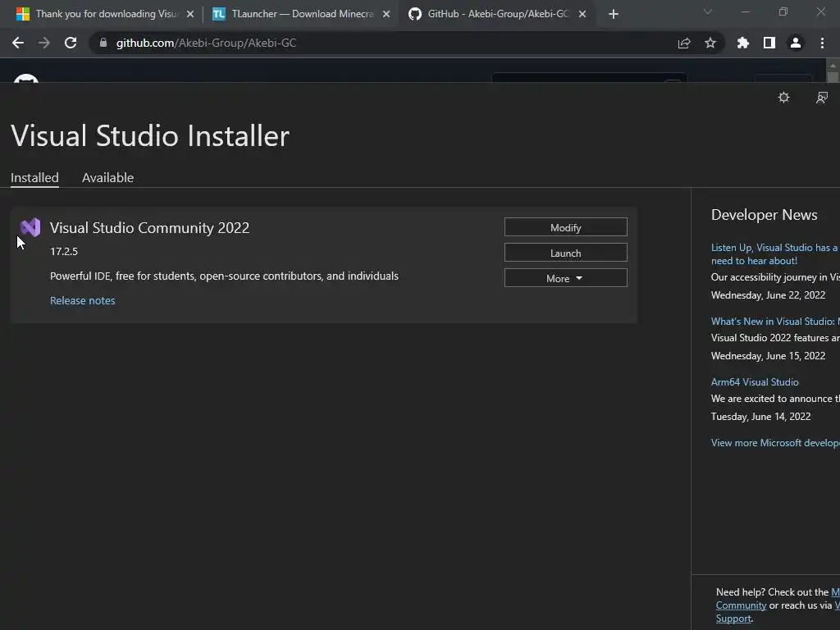The height and width of the screenshot is (630, 840).
Task: Click the browser page scrollbar up arrow
Action: (x=833, y=66)
